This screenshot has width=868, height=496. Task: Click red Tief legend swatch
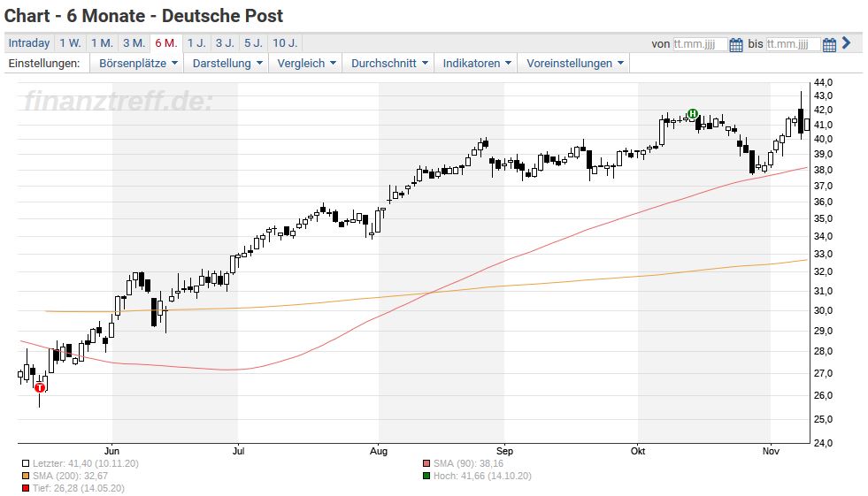26,488
